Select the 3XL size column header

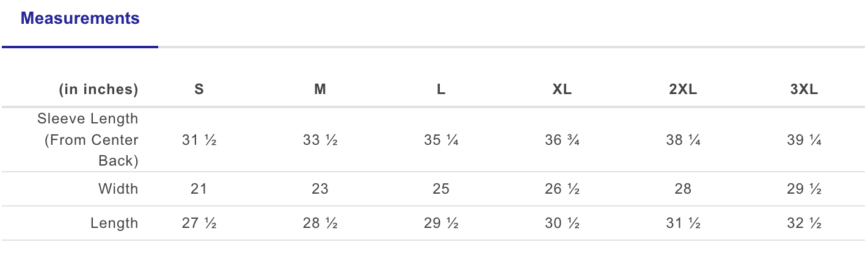tap(804, 89)
